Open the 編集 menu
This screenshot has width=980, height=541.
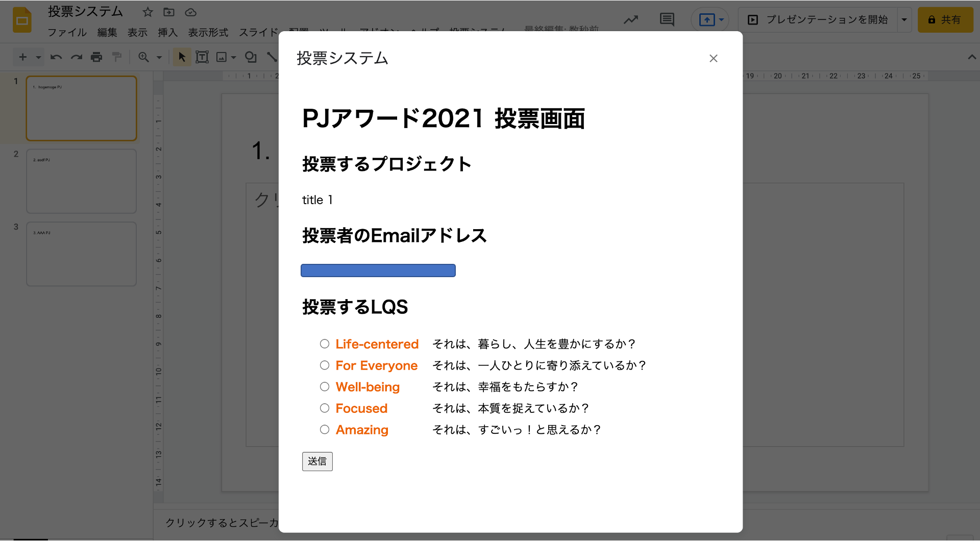point(107,32)
